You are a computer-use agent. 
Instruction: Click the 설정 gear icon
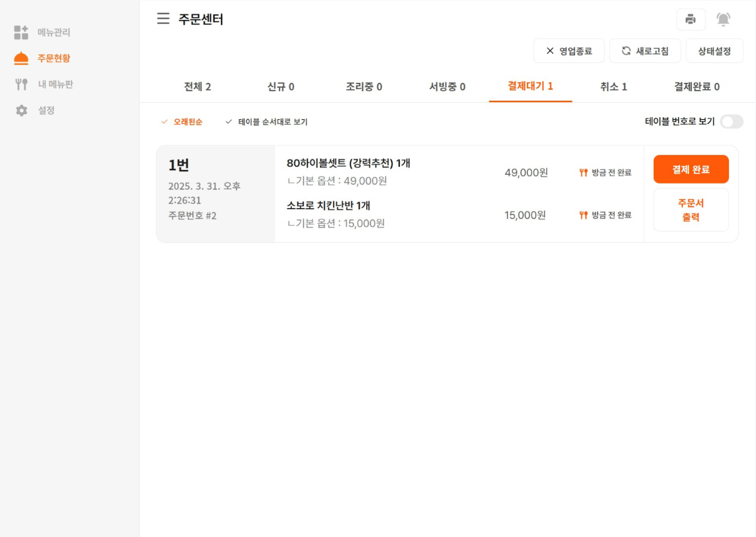tap(21, 110)
